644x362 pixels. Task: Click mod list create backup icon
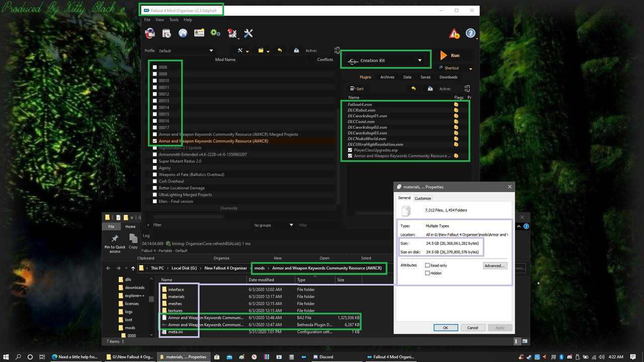[296, 50]
